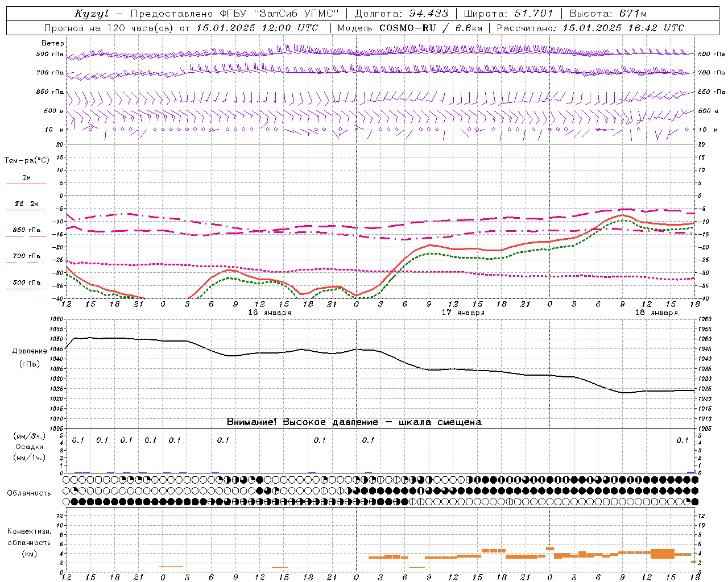The image size is (728, 582).
Task: Click the '1060' value on left pressure axis
Action: [56, 319]
